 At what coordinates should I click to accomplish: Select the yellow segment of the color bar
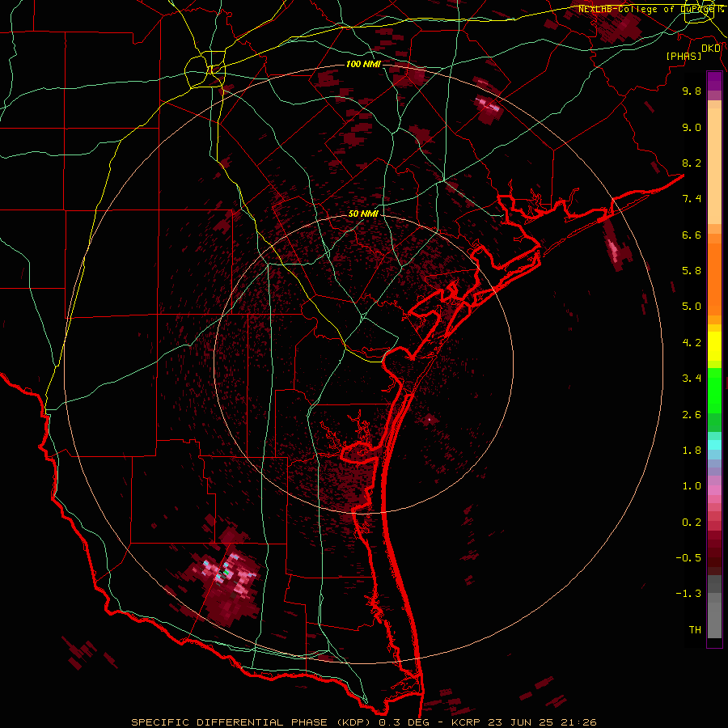coord(714,346)
